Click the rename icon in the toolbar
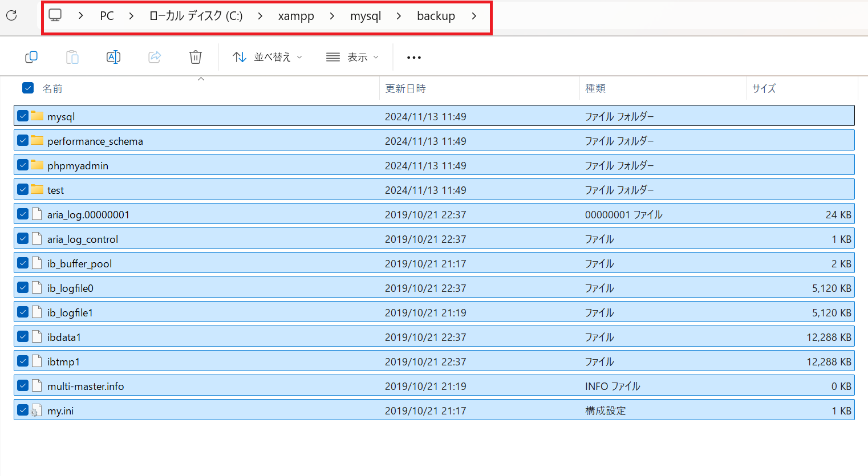 click(113, 57)
